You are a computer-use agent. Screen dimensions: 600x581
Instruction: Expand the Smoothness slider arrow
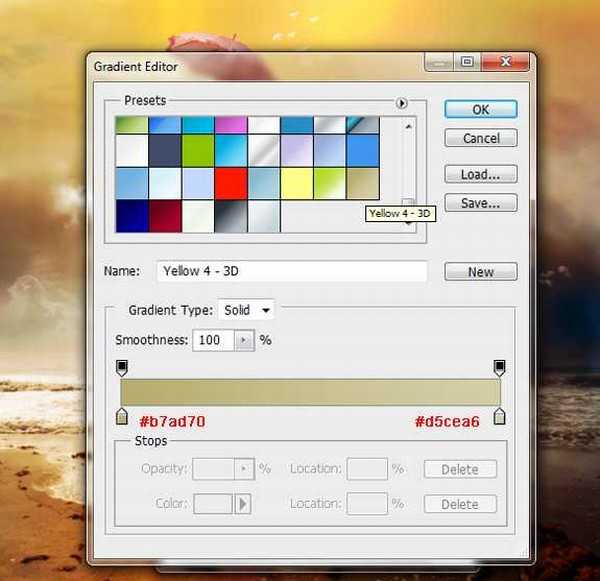coord(244,340)
